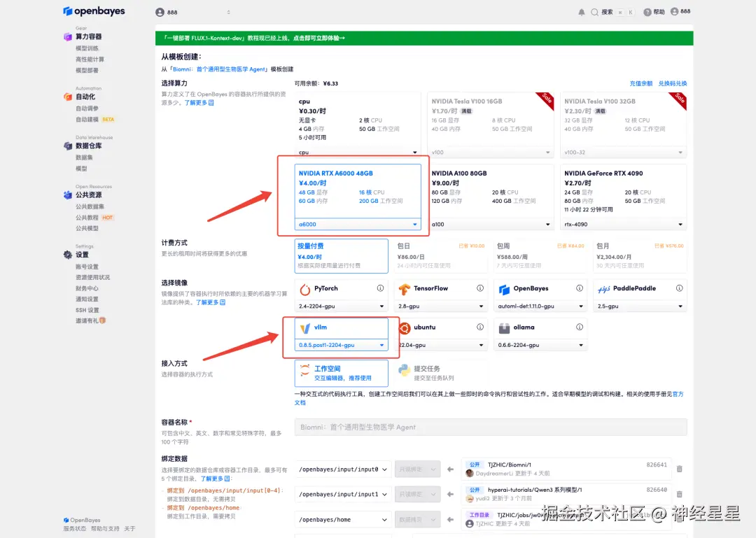Show info for ubuntu image
The height and width of the screenshot is (538, 756).
[x=480, y=327]
